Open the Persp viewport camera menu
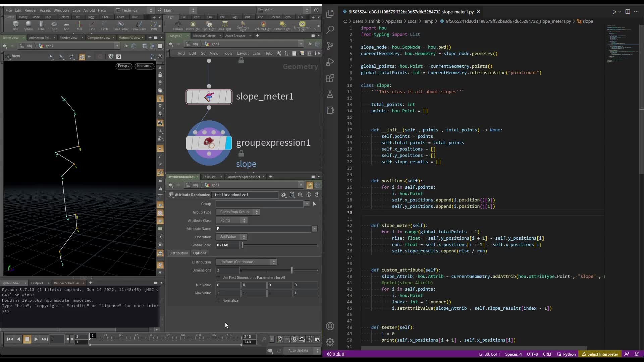 point(124,66)
